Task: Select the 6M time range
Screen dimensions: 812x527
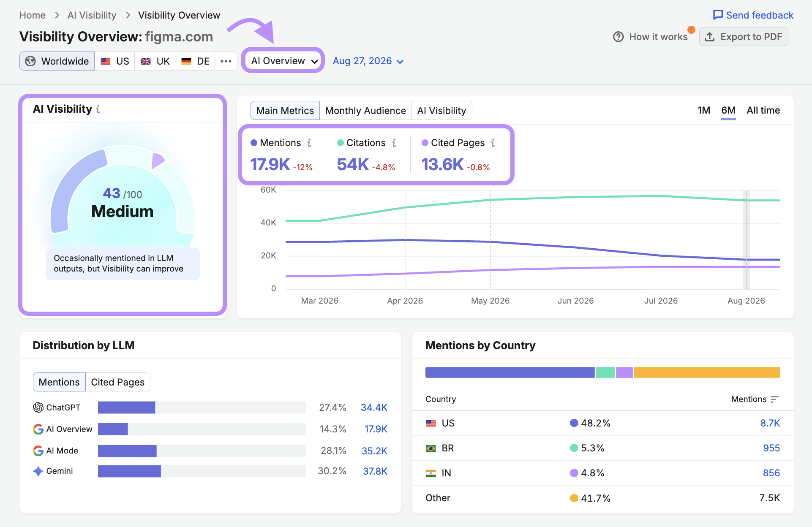Action: (x=728, y=110)
